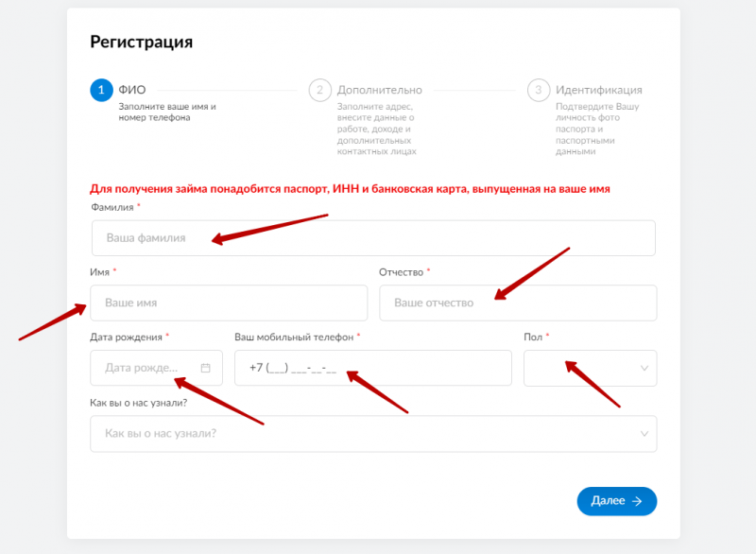Click the Регистрация page heading

(x=142, y=42)
